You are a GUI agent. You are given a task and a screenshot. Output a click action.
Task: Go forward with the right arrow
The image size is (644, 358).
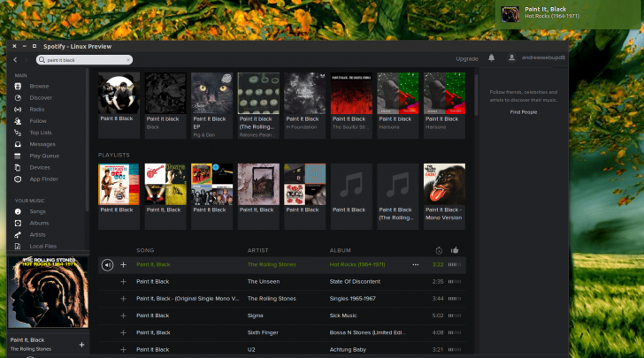26,59
